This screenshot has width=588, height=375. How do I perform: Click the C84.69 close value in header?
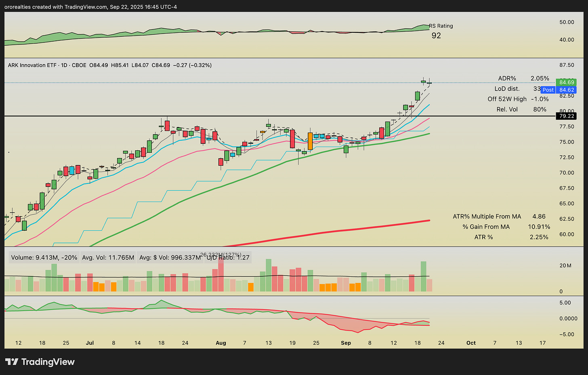click(x=161, y=65)
